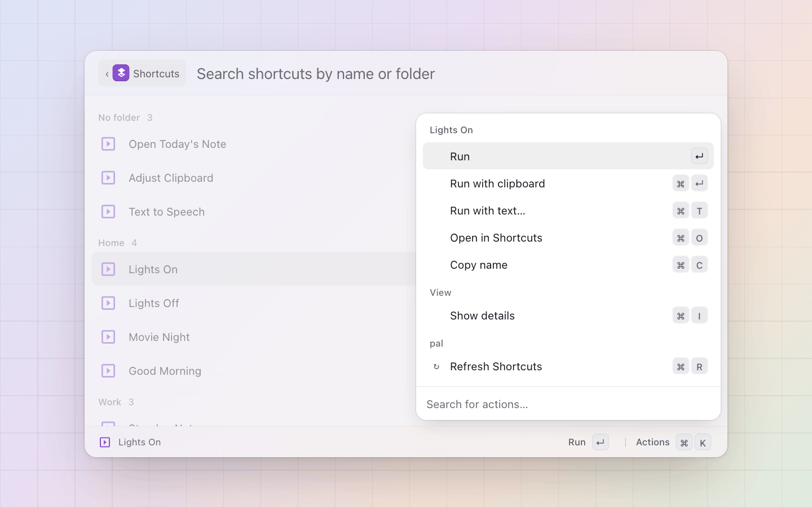Select Copy name action
This screenshot has width=812, height=508.
[x=568, y=265]
